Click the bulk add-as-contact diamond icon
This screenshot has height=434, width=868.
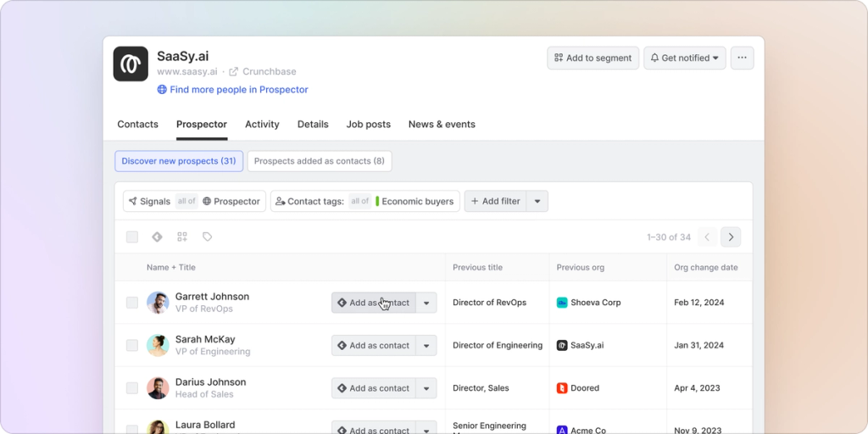coord(157,237)
